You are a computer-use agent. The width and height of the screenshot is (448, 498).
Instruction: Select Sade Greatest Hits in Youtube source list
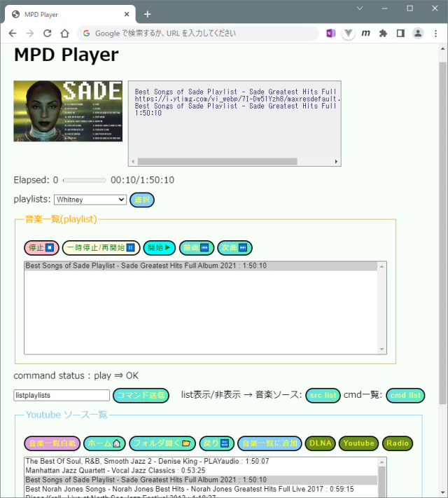coord(201,480)
